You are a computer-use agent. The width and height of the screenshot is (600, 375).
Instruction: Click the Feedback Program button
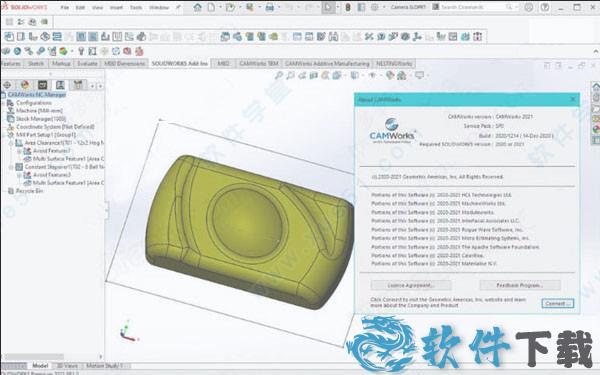pyautogui.click(x=520, y=285)
